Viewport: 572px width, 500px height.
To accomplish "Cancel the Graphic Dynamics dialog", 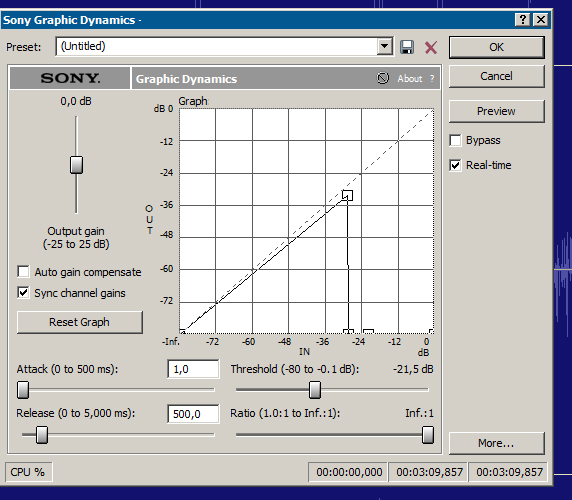I will [x=496, y=76].
